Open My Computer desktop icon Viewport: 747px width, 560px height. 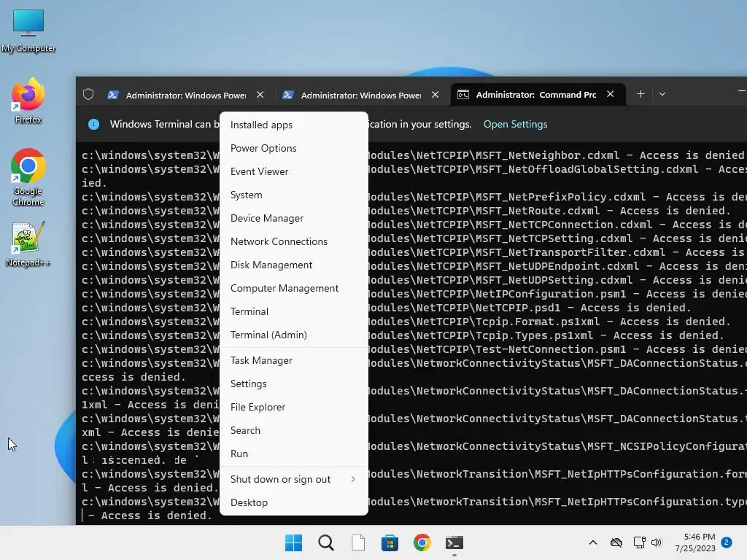click(28, 31)
